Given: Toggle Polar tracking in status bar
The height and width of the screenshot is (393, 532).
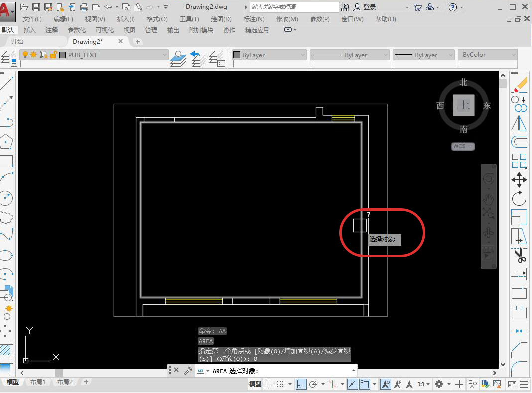Looking at the screenshot, I should pos(313,384).
